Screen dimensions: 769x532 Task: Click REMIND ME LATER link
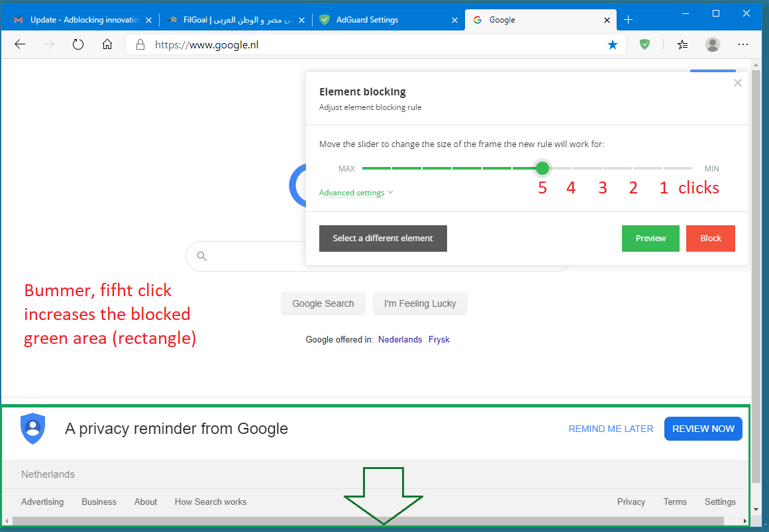coord(611,429)
